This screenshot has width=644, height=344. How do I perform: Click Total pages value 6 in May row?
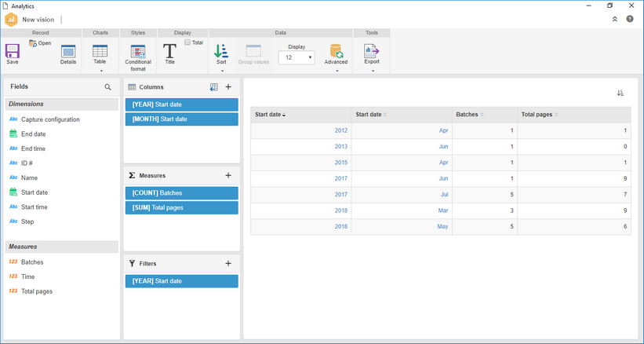(625, 227)
